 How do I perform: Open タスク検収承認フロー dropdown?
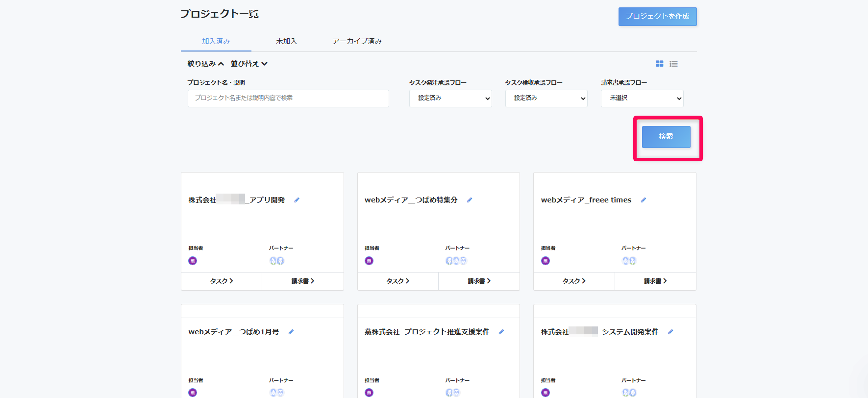point(546,98)
